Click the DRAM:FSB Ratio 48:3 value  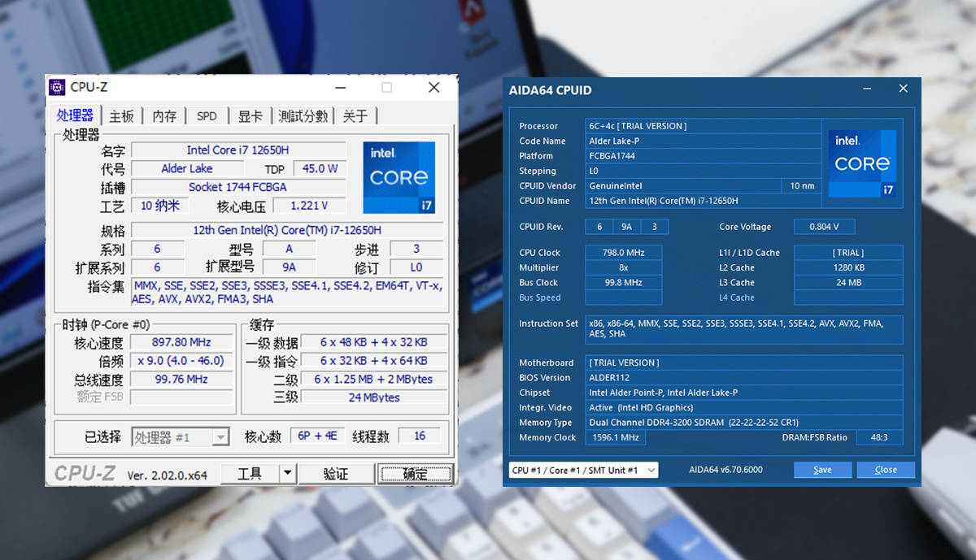[880, 437]
